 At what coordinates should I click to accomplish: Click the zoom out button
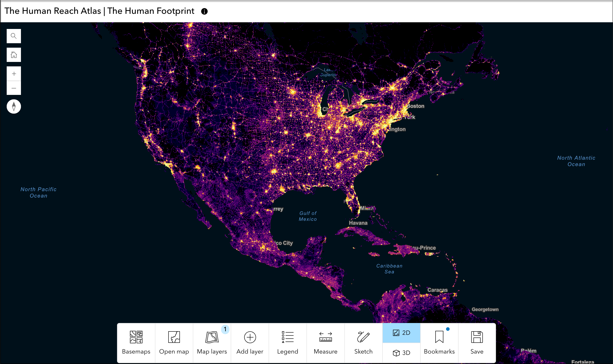(x=14, y=88)
